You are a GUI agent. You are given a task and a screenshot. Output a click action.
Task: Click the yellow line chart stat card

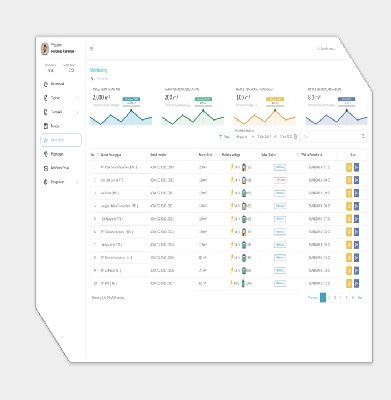point(265,106)
